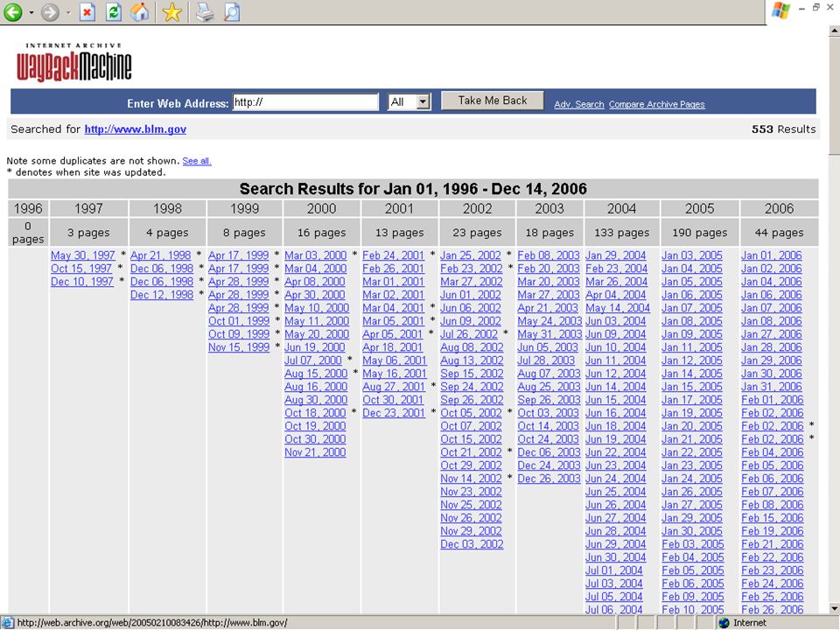
Task: Click the 133 pages count cell
Action: click(622, 233)
